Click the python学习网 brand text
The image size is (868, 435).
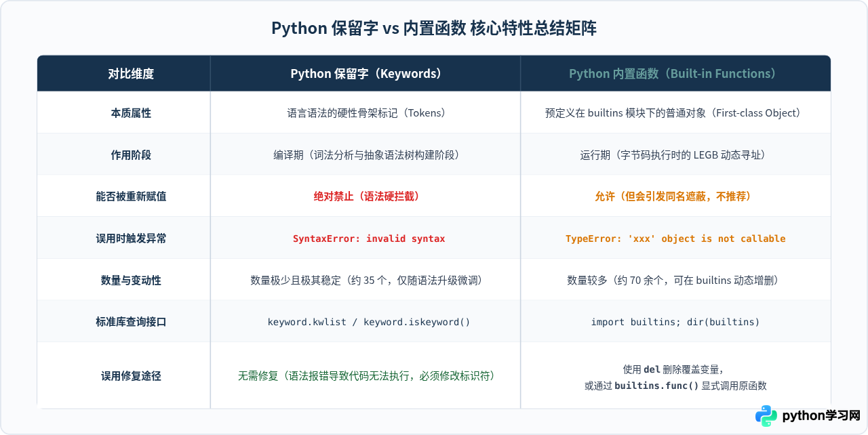pyautogui.click(x=821, y=415)
